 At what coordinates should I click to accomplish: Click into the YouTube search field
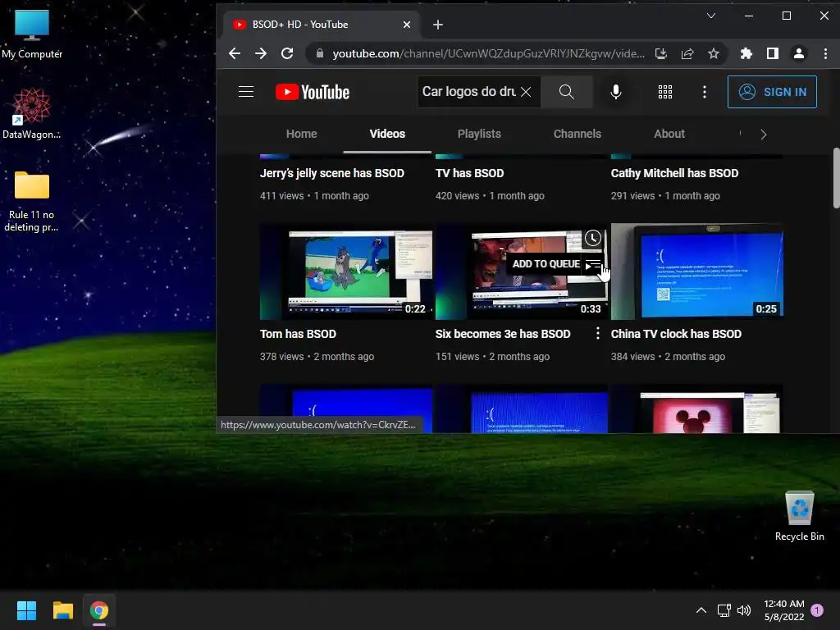coord(468,92)
